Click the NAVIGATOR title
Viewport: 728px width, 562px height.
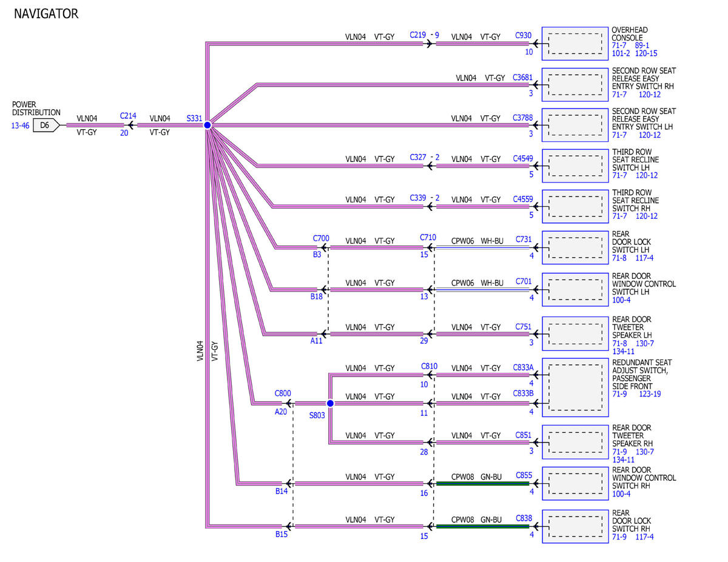click(46, 13)
